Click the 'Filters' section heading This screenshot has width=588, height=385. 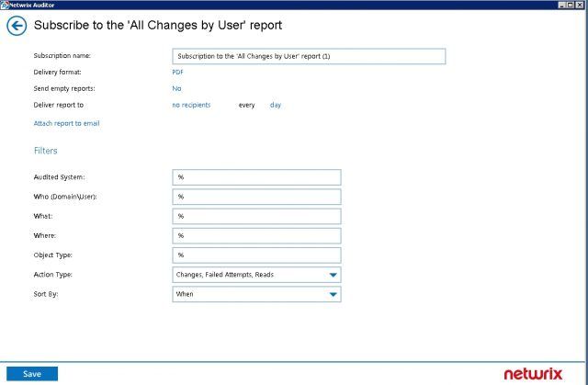tap(45, 151)
